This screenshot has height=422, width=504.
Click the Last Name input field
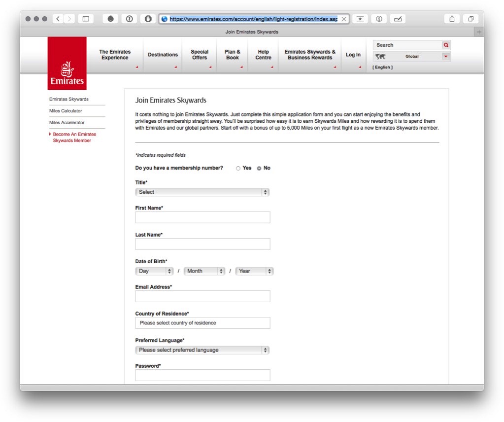point(202,244)
